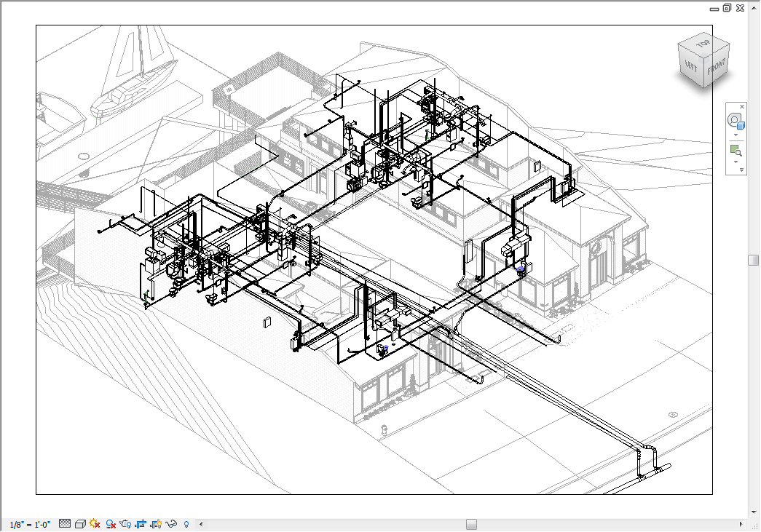761x532 pixels.
Task: Open the Steering Wheels navigation tool
Action: pyautogui.click(x=736, y=120)
